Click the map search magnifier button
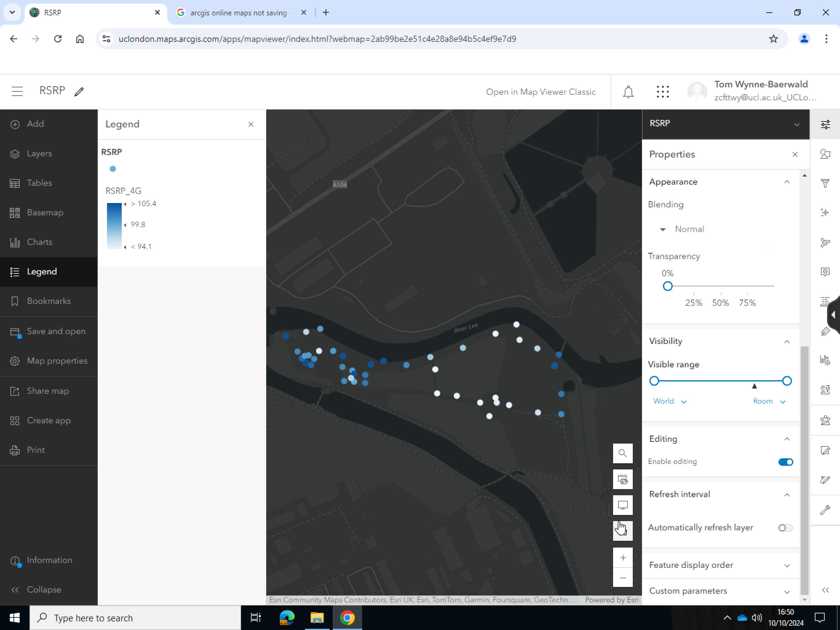The width and height of the screenshot is (840, 630). [622, 453]
